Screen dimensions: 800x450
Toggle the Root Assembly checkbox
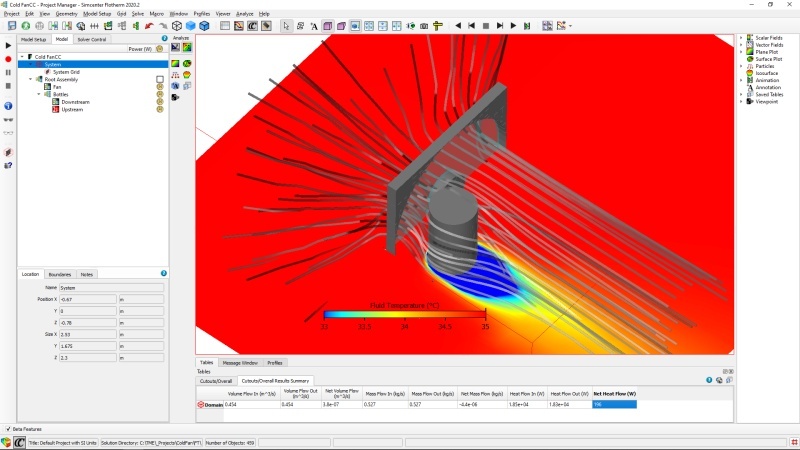159,79
